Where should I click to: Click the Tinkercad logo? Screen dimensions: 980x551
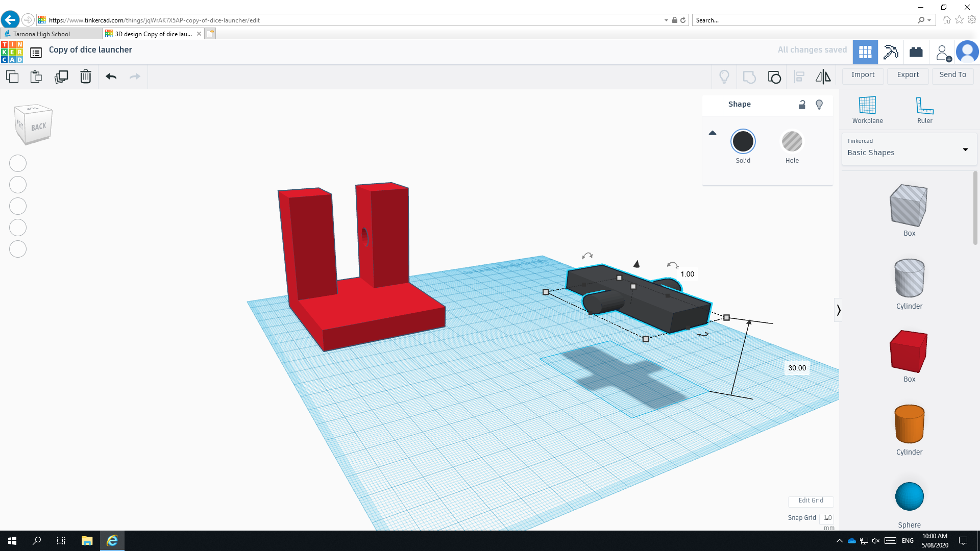pyautogui.click(x=12, y=52)
